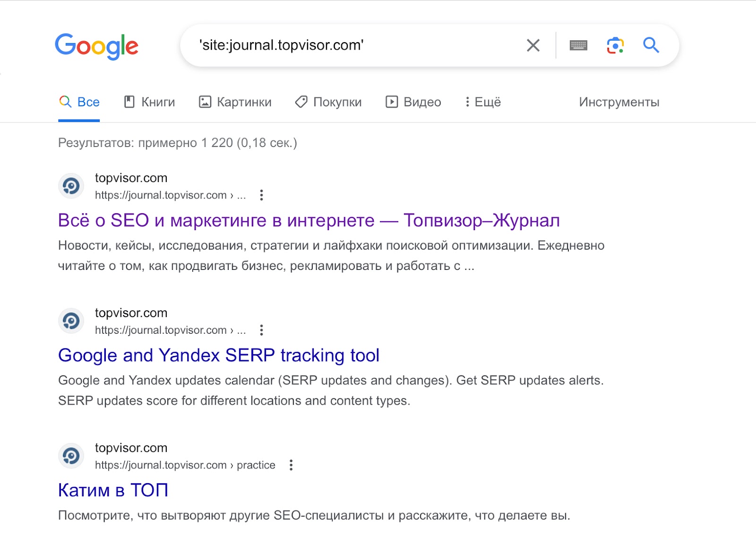Click the Topvisor favicon of the second result
This screenshot has width=756, height=545.
tap(71, 321)
